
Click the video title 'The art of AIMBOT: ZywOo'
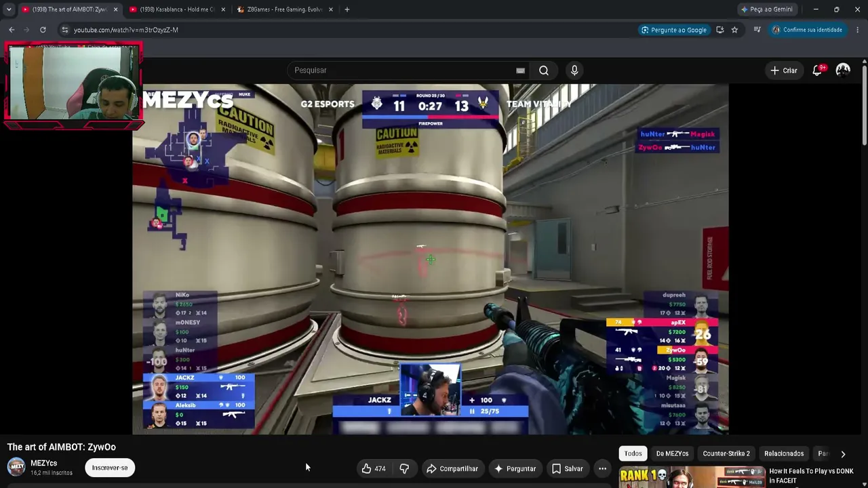pyautogui.click(x=62, y=447)
